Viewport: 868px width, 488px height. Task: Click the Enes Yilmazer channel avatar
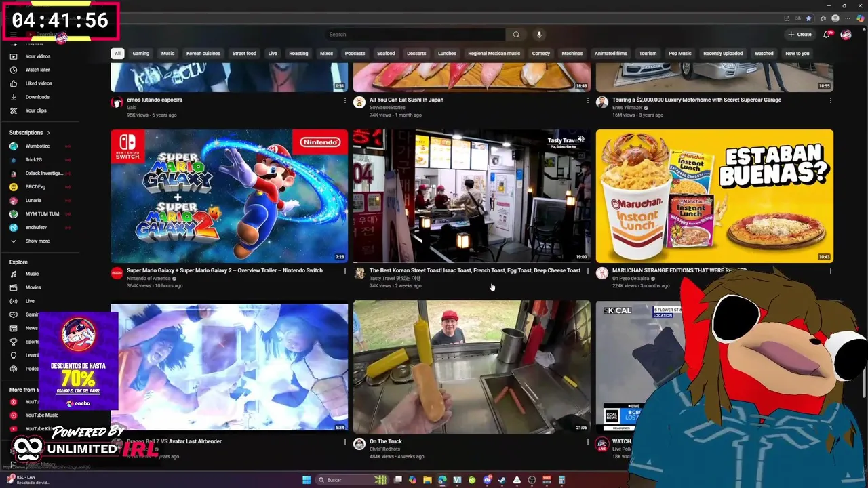tap(601, 102)
